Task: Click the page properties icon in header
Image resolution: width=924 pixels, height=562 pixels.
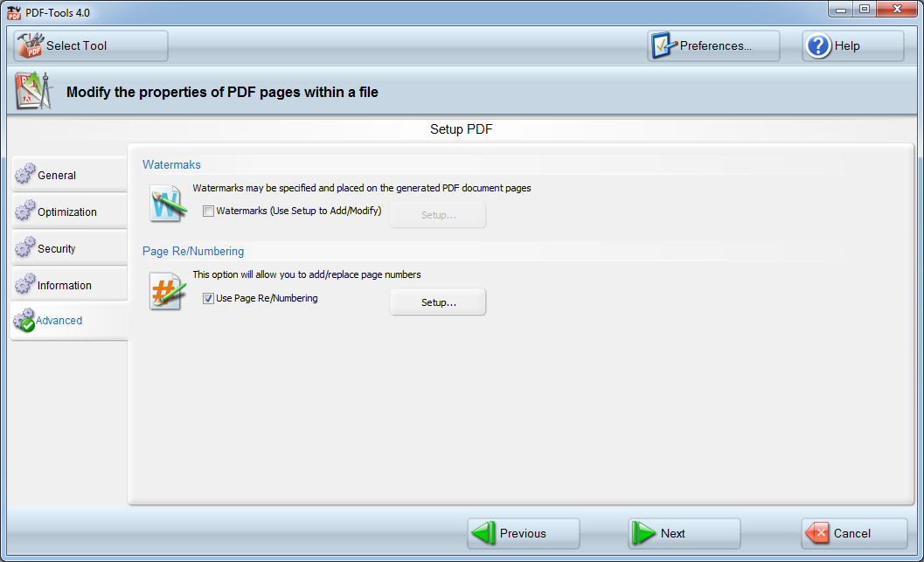Action: [32, 91]
